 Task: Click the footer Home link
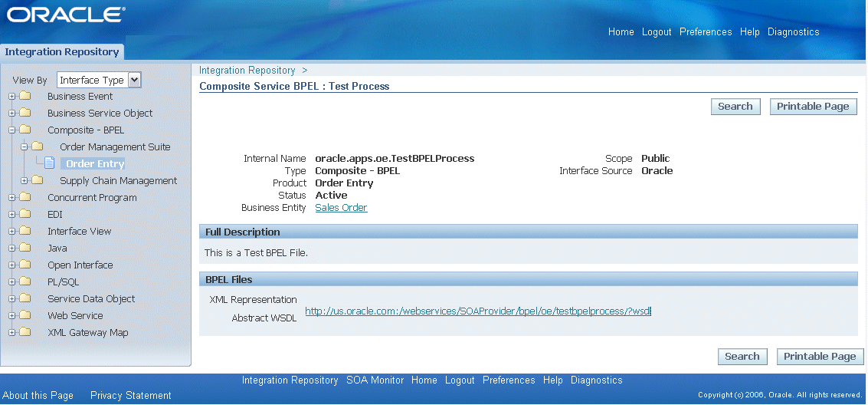(424, 380)
